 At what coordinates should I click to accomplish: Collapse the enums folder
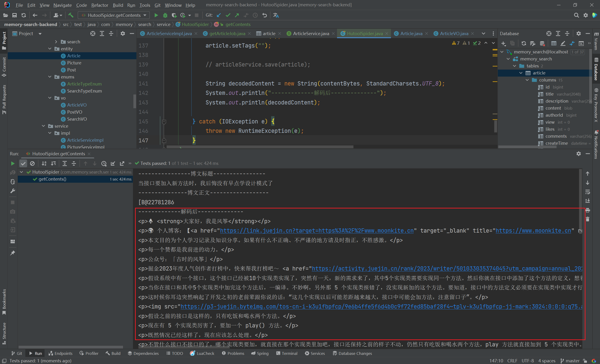tap(50, 77)
